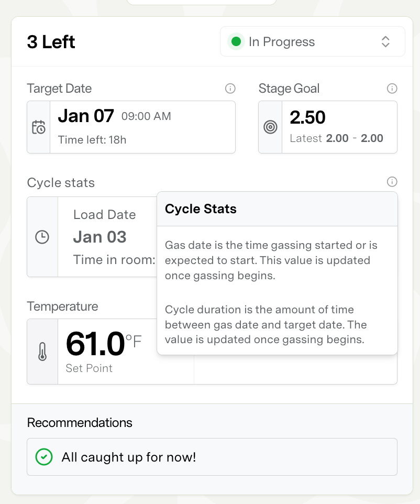Click the All caught up message box

(212, 457)
